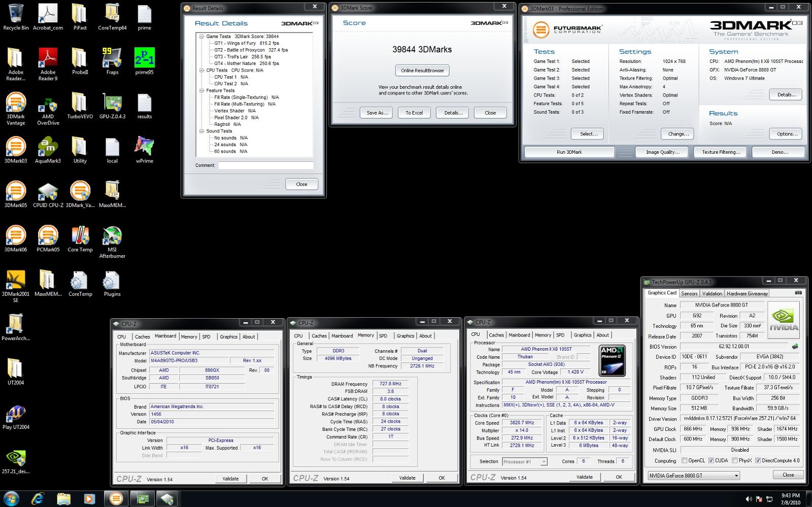Collapse the Feature Tests tree node
Viewport: 812px width, 507px height.
[201, 90]
